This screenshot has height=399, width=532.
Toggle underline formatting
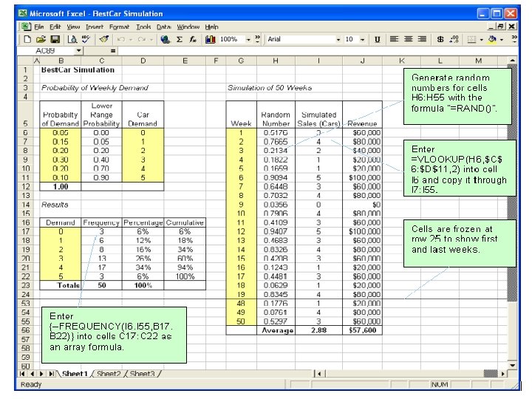(378, 39)
